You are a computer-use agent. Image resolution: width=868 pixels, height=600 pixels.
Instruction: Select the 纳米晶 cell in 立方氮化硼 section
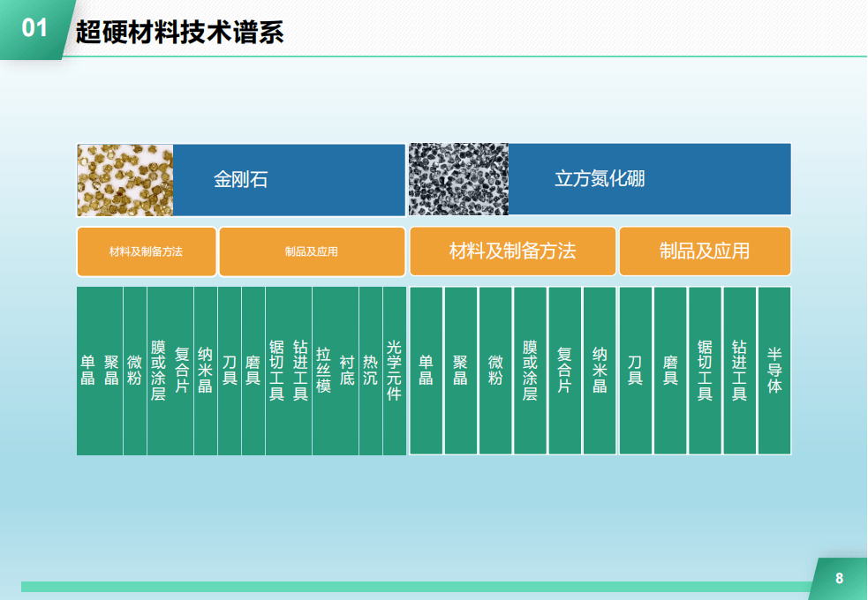click(600, 371)
